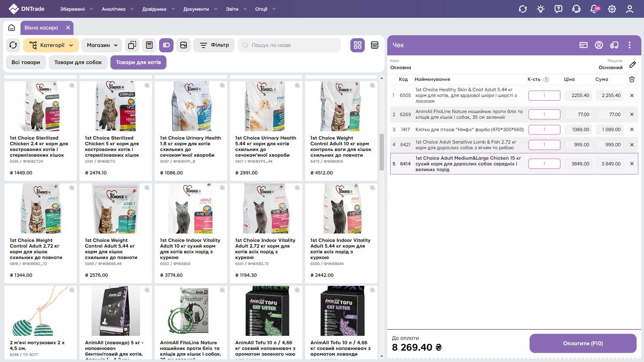Switch to the Вікно касира tab
644x362 pixels.
tap(41, 28)
